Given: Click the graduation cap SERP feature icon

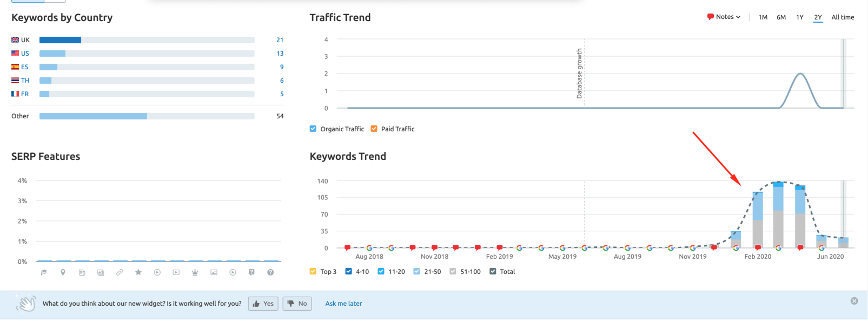Looking at the screenshot, I should coord(44,272).
